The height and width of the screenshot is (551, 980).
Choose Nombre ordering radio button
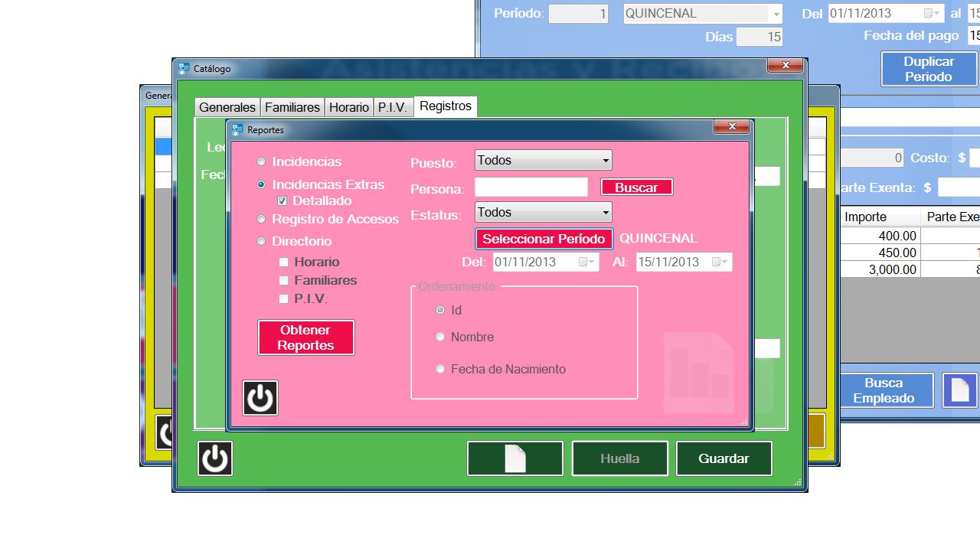pos(440,337)
